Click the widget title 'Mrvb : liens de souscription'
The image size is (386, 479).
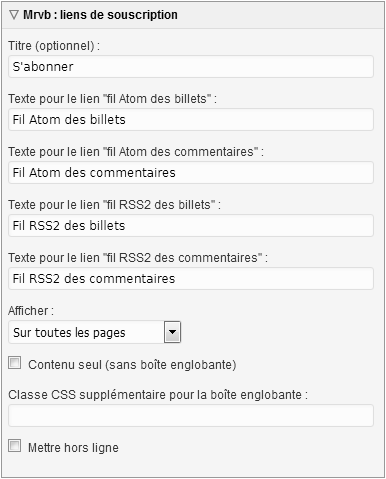(x=100, y=15)
